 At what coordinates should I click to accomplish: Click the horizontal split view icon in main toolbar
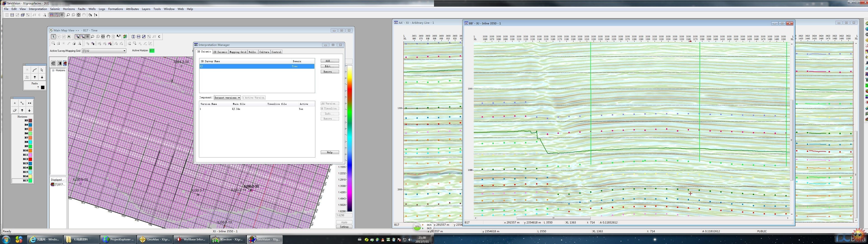coord(12,15)
